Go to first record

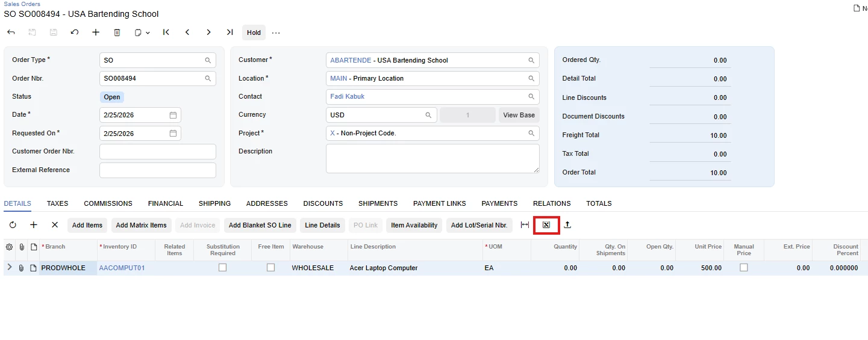click(x=166, y=32)
